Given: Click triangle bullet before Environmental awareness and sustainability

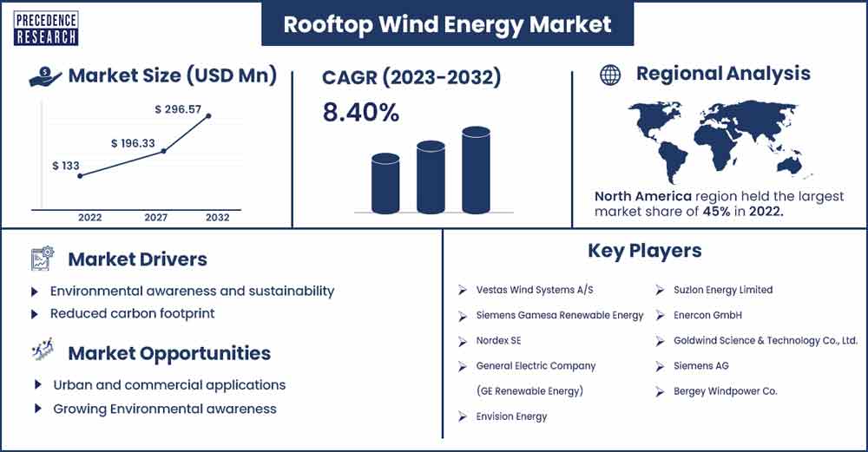Looking at the screenshot, I should (x=35, y=292).
